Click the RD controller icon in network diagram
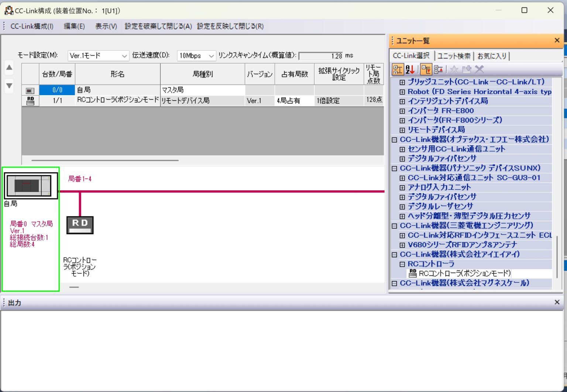Viewport: 567px width, 392px height. click(79, 224)
